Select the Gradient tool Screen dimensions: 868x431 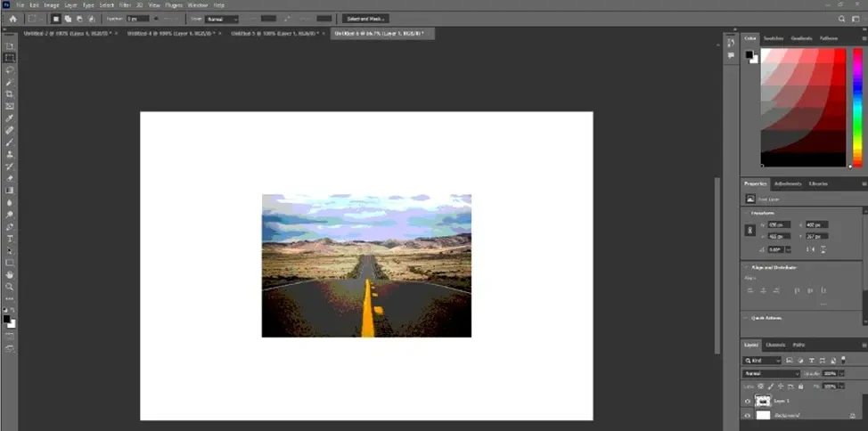(x=10, y=191)
